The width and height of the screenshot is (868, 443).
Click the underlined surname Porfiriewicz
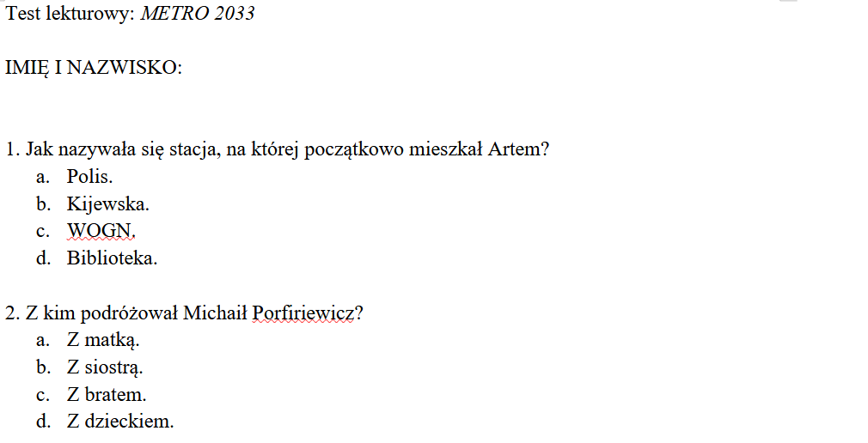[303, 313]
